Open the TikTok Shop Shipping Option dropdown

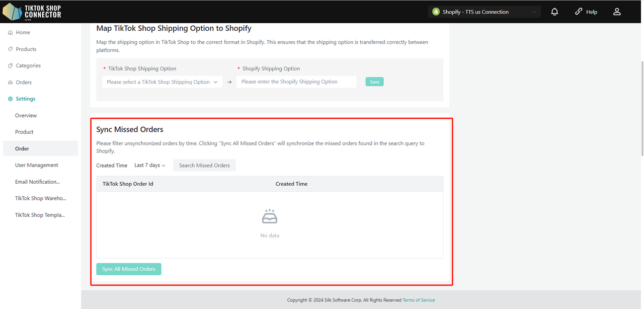tap(162, 82)
